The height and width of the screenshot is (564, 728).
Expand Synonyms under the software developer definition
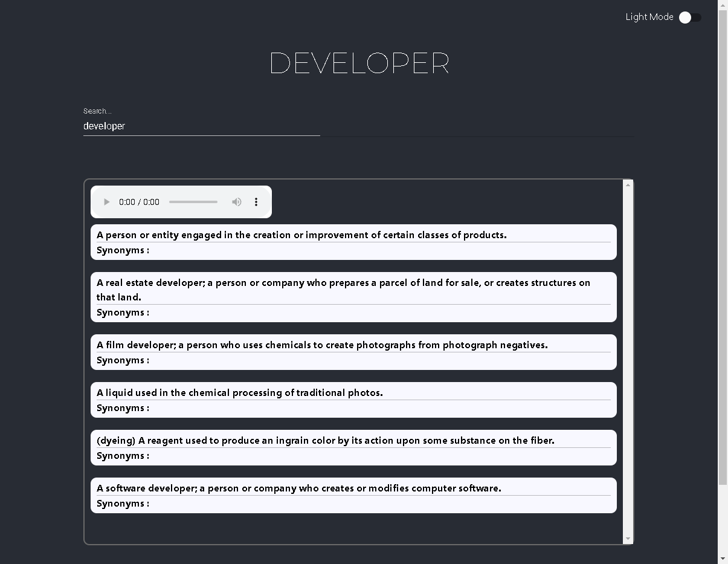click(123, 503)
